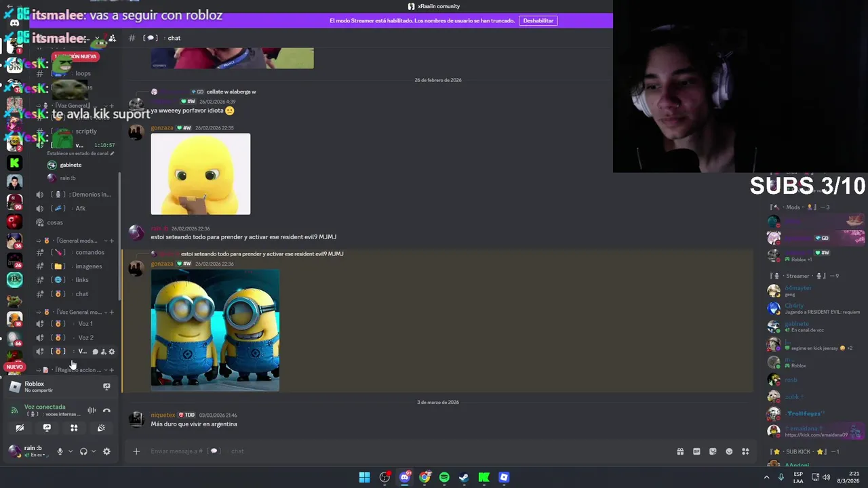Join the Demonios voice channel
The height and width of the screenshot is (488, 868).
76,195
